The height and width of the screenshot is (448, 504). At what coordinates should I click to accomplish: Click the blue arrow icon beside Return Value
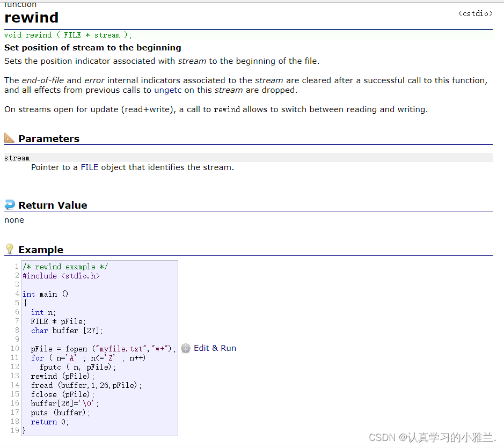click(10, 205)
